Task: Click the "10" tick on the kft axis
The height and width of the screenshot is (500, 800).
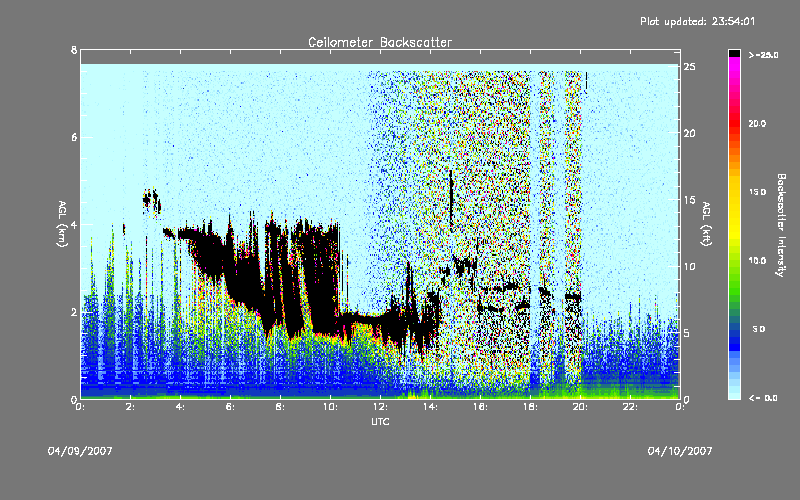Action: click(x=690, y=266)
